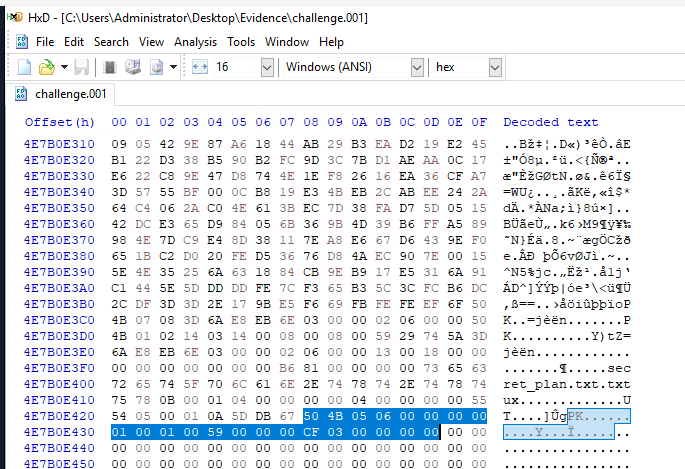685x469 pixels.
Task: Click offset row 4E7B0E310
Action: (59, 144)
